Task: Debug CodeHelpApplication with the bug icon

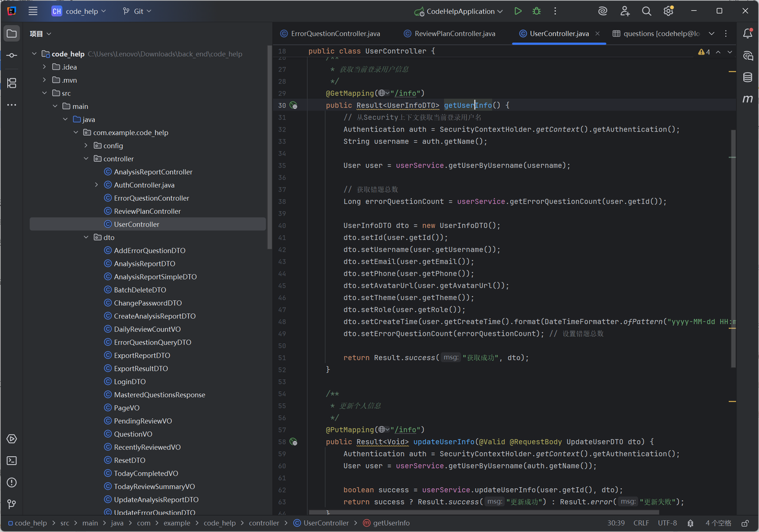Action: point(537,11)
